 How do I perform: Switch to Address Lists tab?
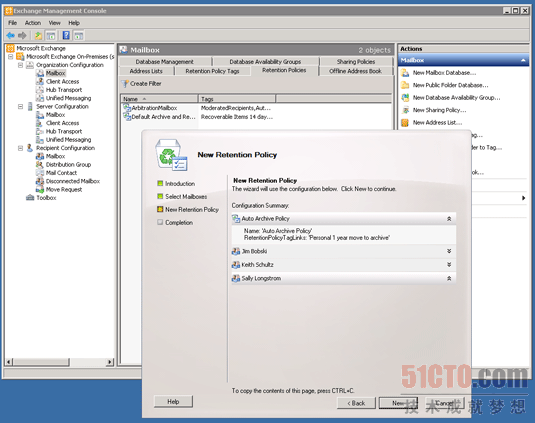click(x=146, y=71)
